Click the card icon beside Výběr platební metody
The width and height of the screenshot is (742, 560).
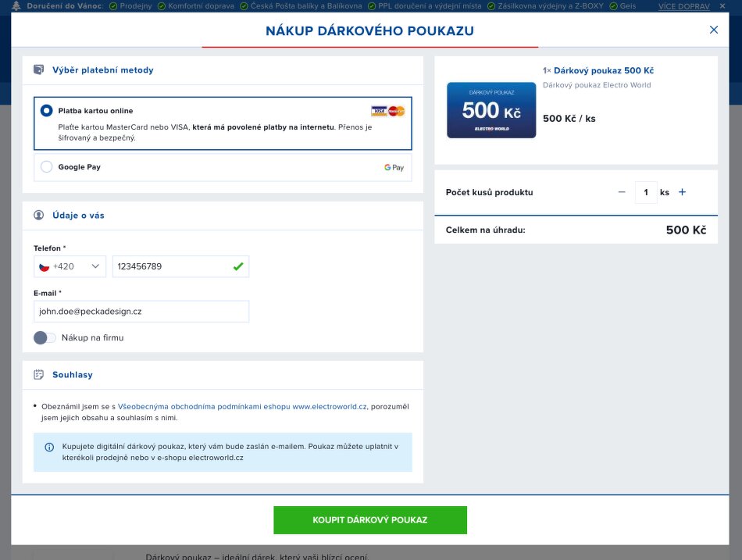(37, 70)
